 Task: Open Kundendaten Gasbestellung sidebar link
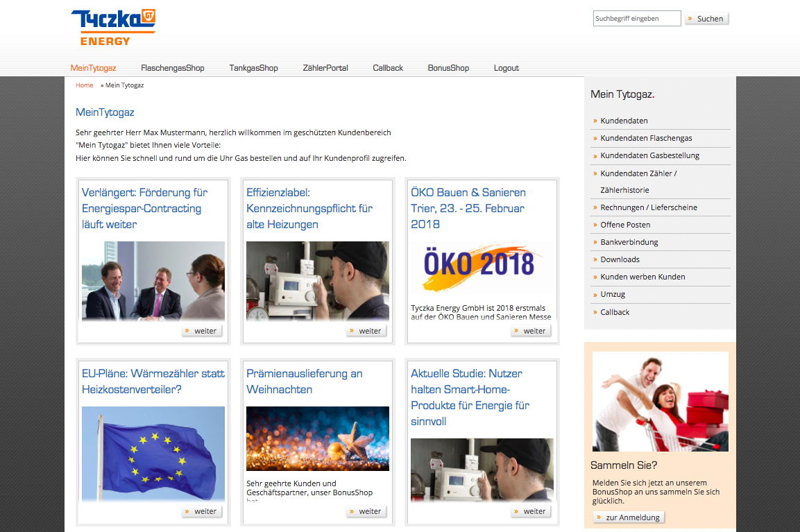coord(649,155)
